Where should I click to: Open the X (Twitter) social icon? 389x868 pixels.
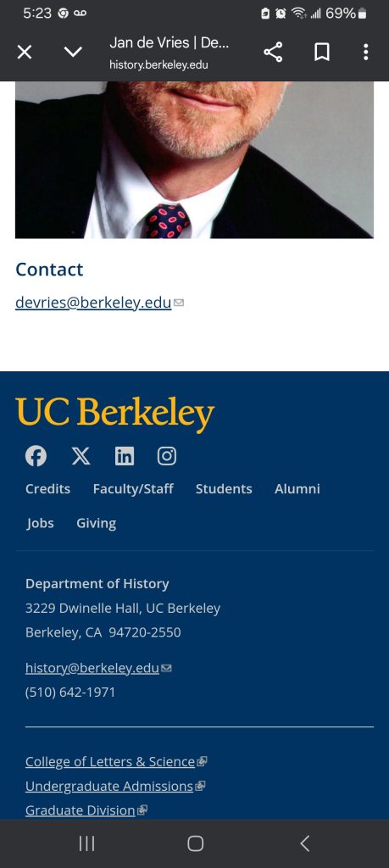click(x=81, y=456)
